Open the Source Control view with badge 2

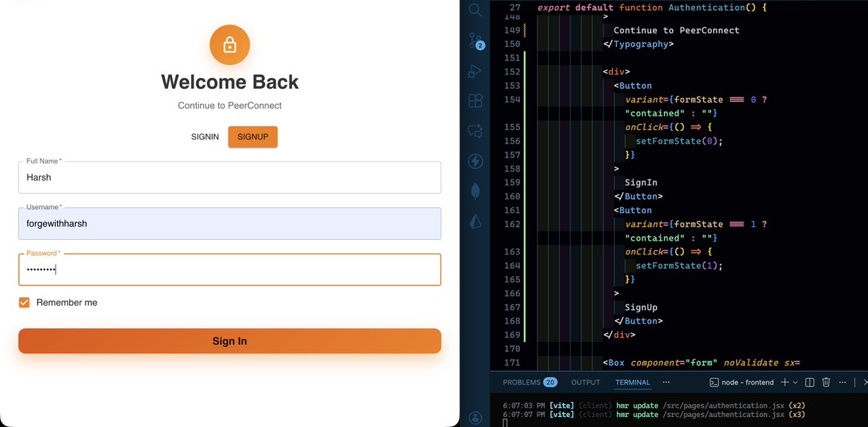(475, 40)
